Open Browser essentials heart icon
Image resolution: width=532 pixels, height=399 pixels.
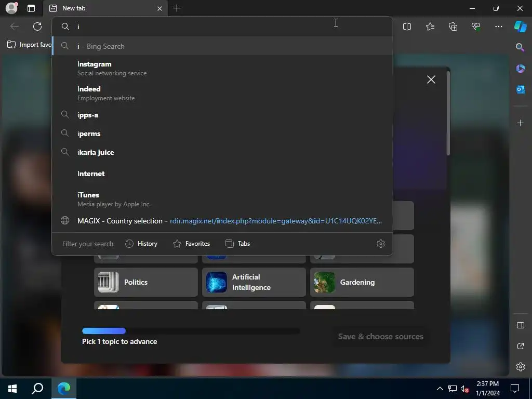[476, 26]
